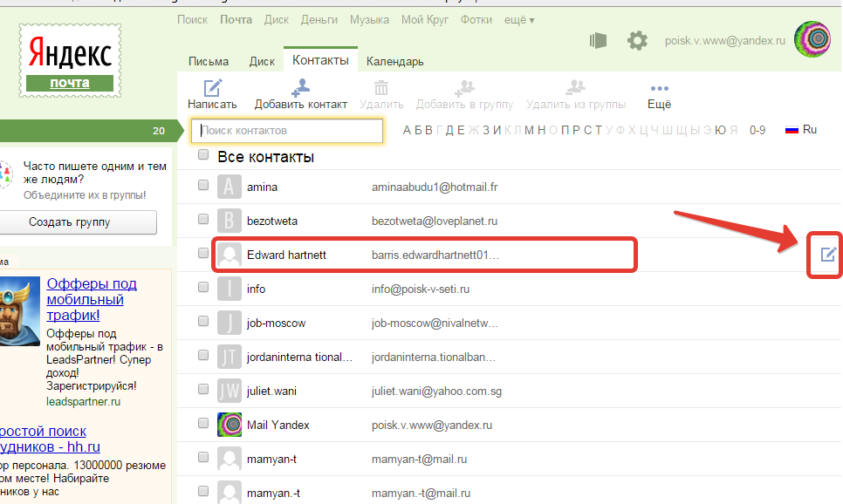The image size is (843, 504).
Task: Open the Mail Yandex contact avatar
Action: click(229, 425)
